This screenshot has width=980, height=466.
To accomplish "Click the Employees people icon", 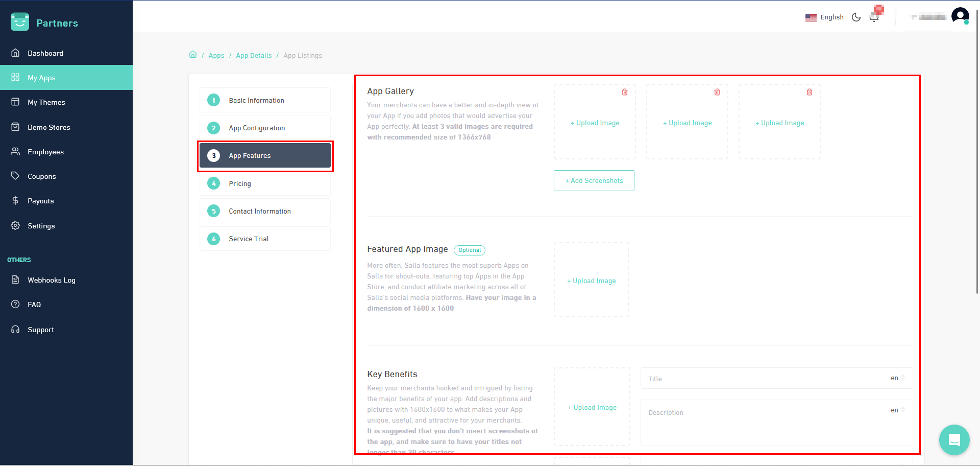I will (x=15, y=151).
